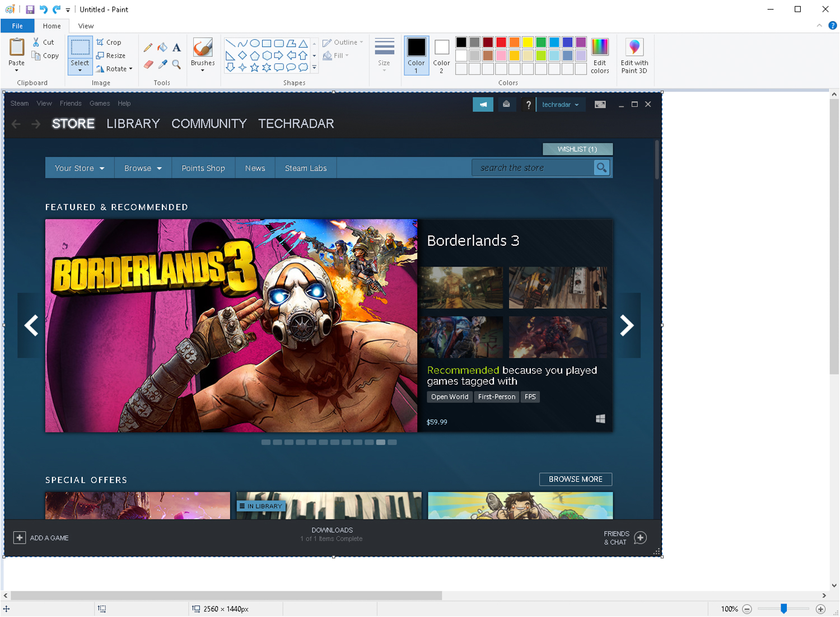Choose the Line shape
The width and height of the screenshot is (840, 617).
[x=230, y=43]
